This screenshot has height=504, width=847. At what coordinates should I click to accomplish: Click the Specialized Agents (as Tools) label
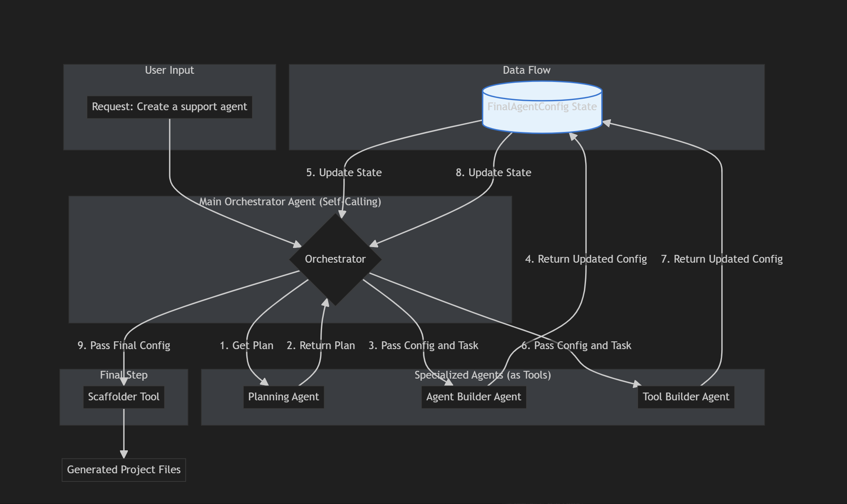coord(482,375)
